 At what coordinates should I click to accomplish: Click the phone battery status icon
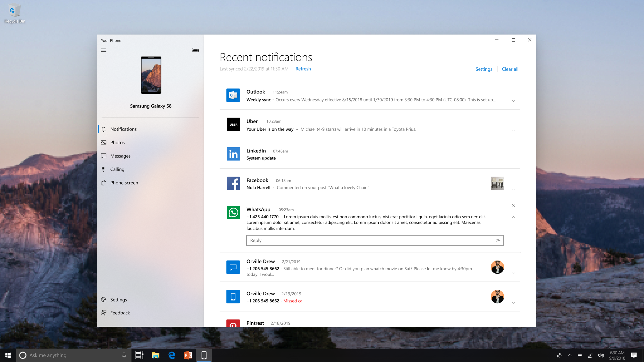pyautogui.click(x=195, y=50)
